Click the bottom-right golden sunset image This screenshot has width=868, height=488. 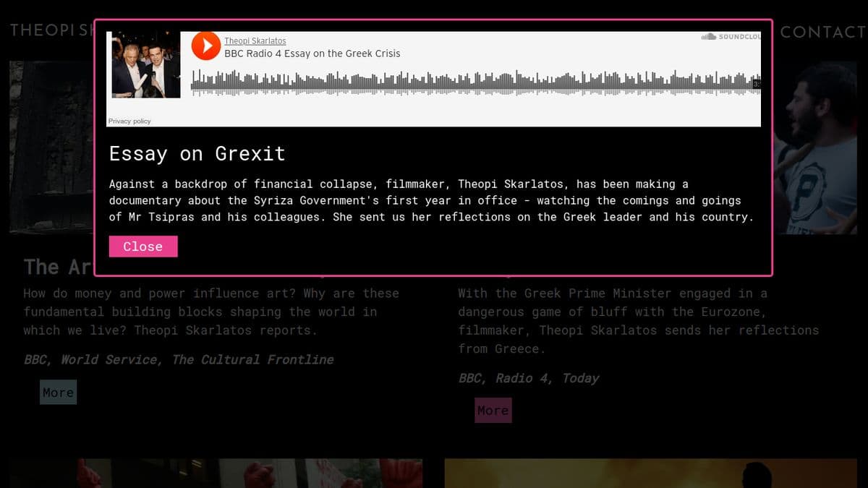click(x=650, y=473)
